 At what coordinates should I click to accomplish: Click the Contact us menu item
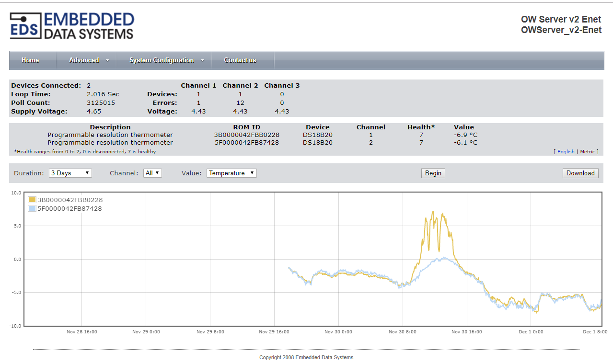(x=240, y=60)
